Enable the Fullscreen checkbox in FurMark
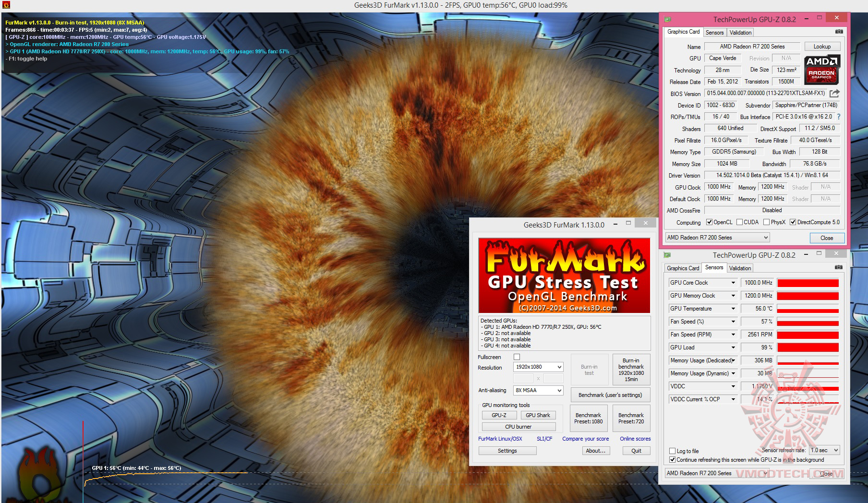 [517, 357]
